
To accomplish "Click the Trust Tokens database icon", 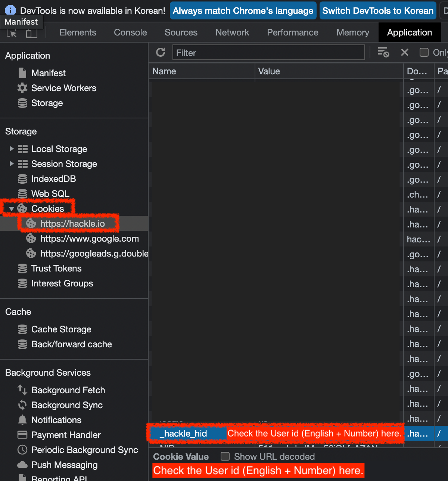I will [22, 269].
